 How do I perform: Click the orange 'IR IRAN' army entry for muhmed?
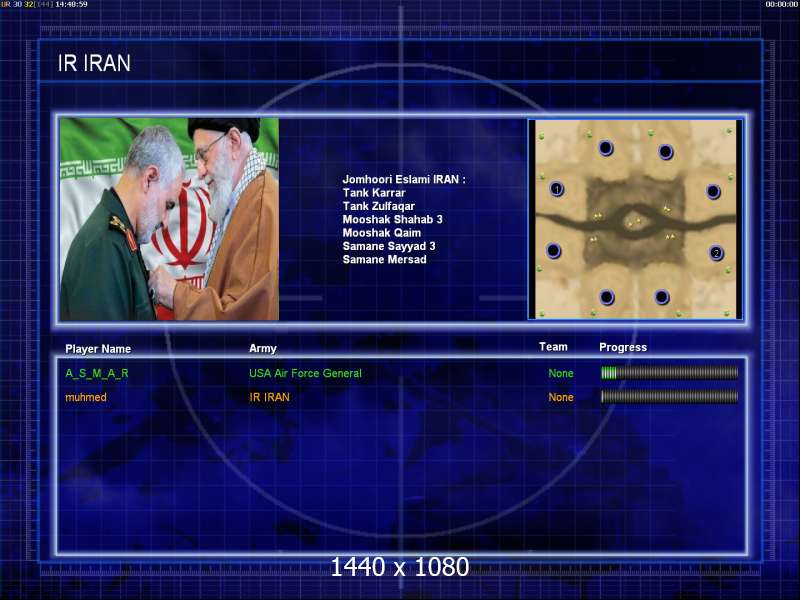269,397
